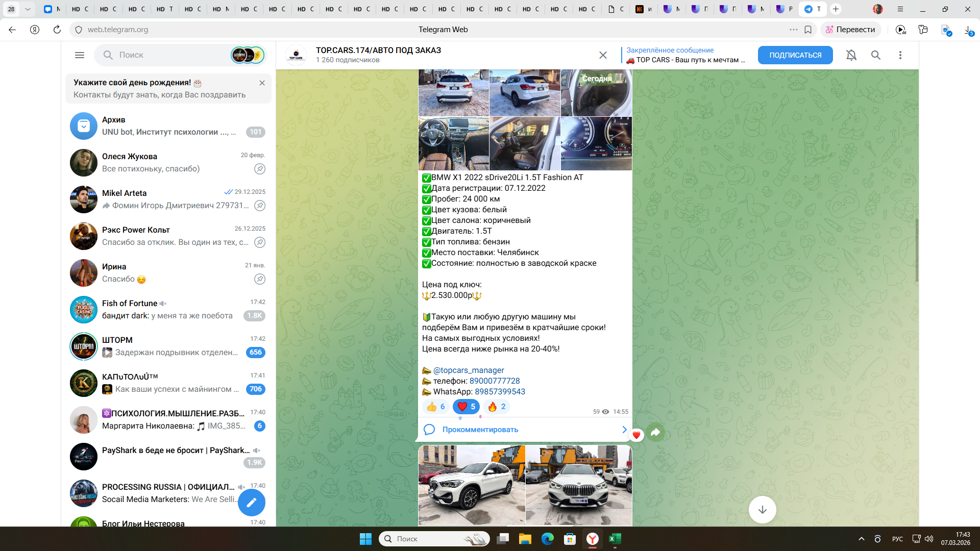Expand the comments via Прокомментировать arrow

pos(624,430)
